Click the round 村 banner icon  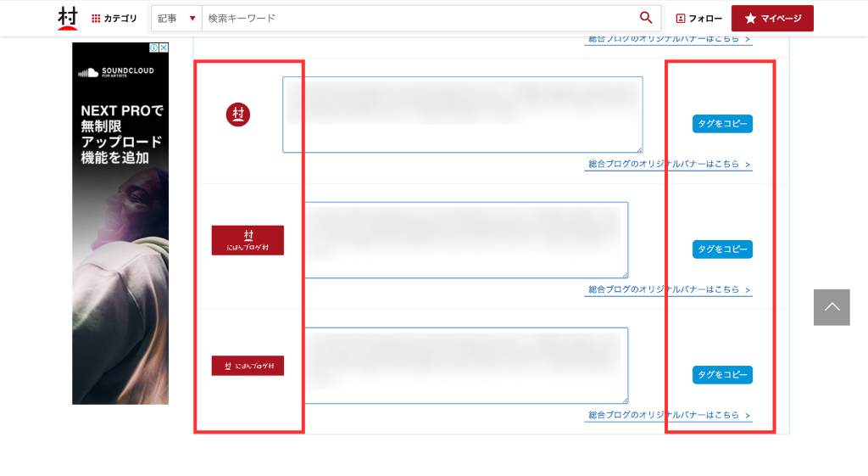tap(238, 115)
